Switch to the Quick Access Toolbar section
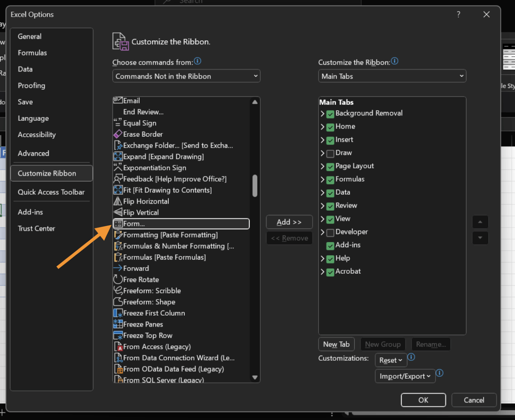 pos(51,192)
